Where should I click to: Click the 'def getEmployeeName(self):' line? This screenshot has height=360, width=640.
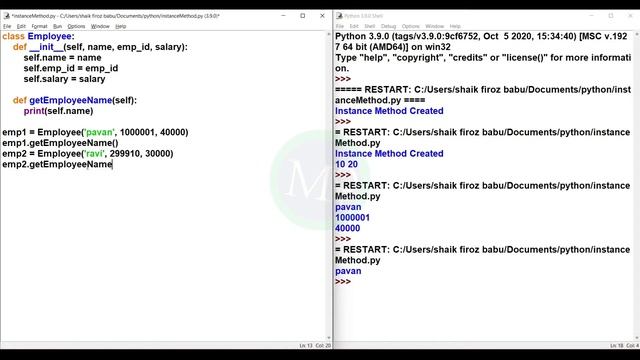pos(75,100)
